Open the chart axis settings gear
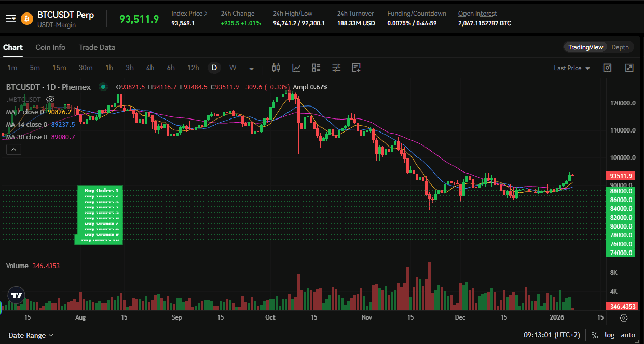The width and height of the screenshot is (644, 344). (623, 317)
